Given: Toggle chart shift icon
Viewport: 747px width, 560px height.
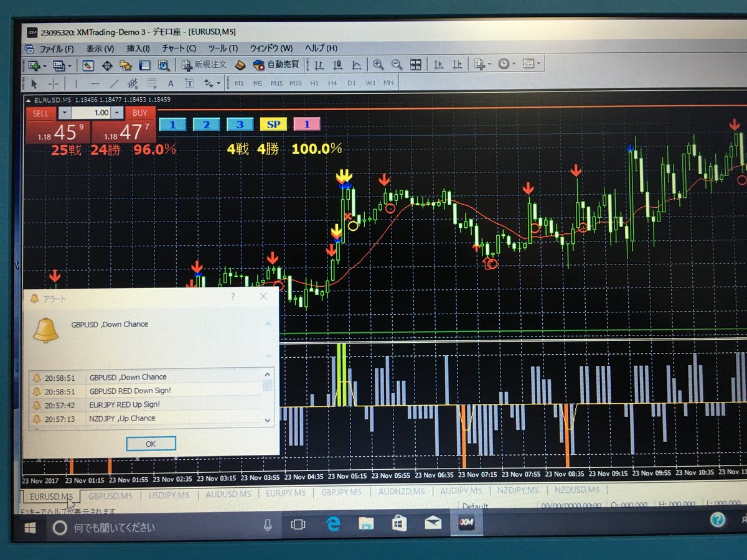Looking at the screenshot, I should tap(458, 65).
